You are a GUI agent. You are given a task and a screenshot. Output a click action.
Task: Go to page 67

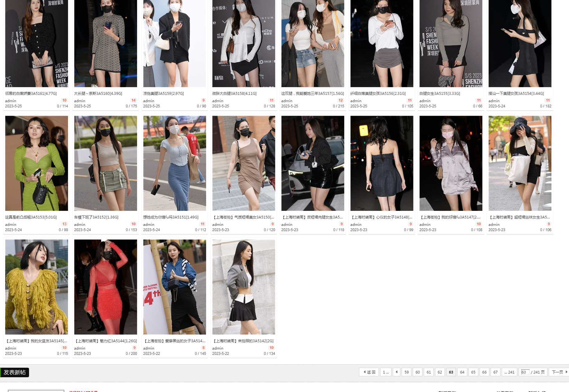pyautogui.click(x=495, y=372)
